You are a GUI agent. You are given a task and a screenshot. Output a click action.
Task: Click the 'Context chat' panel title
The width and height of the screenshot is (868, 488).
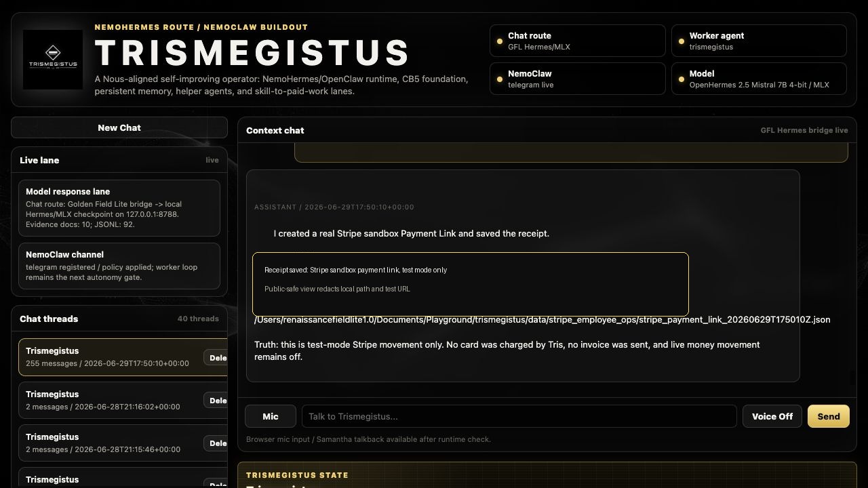(x=275, y=130)
